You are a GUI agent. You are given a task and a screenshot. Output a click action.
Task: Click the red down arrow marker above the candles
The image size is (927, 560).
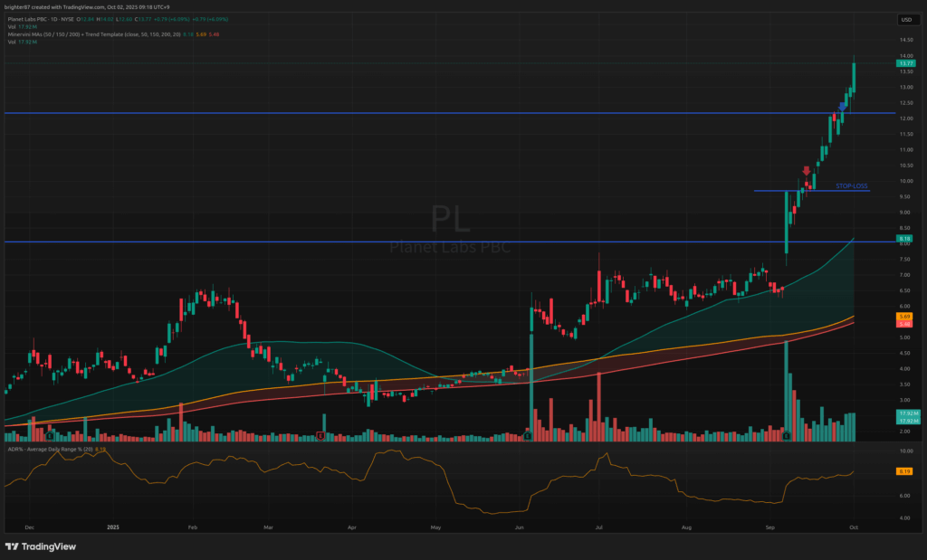coord(807,171)
